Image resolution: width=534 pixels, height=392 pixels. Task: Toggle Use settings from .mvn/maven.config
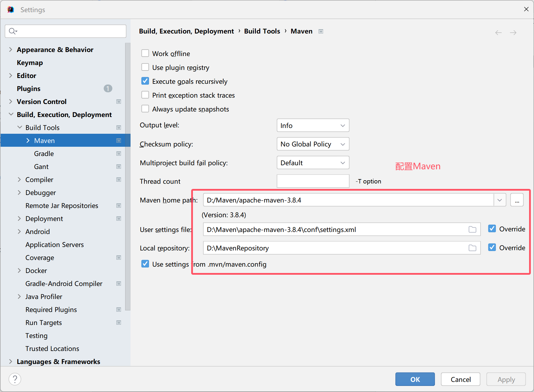pyautogui.click(x=145, y=264)
